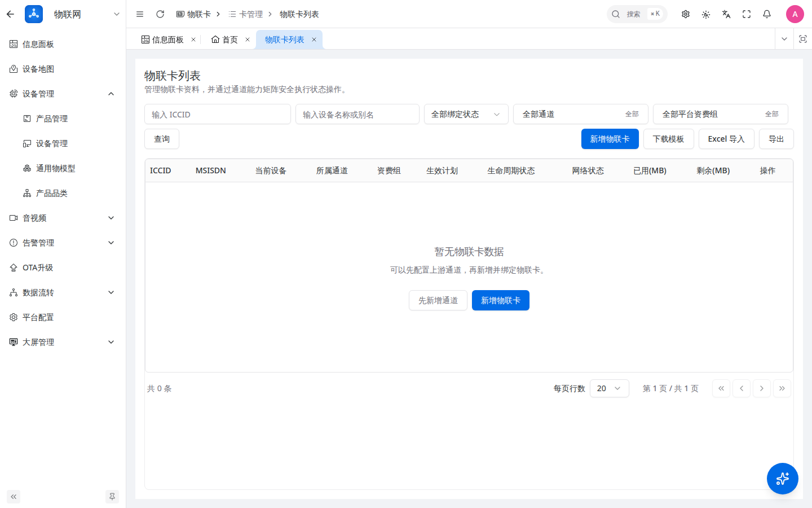Expand the 大屏管理 sidebar group
812x508 pixels.
click(x=63, y=342)
